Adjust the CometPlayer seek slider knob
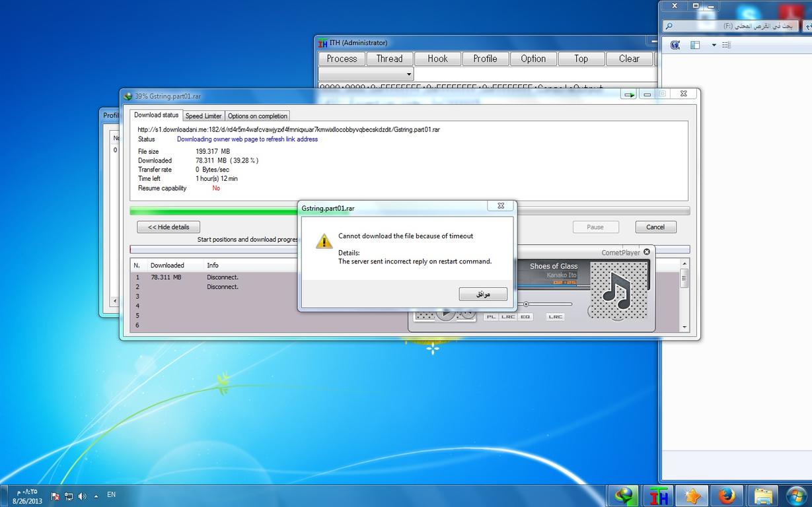 click(x=526, y=304)
